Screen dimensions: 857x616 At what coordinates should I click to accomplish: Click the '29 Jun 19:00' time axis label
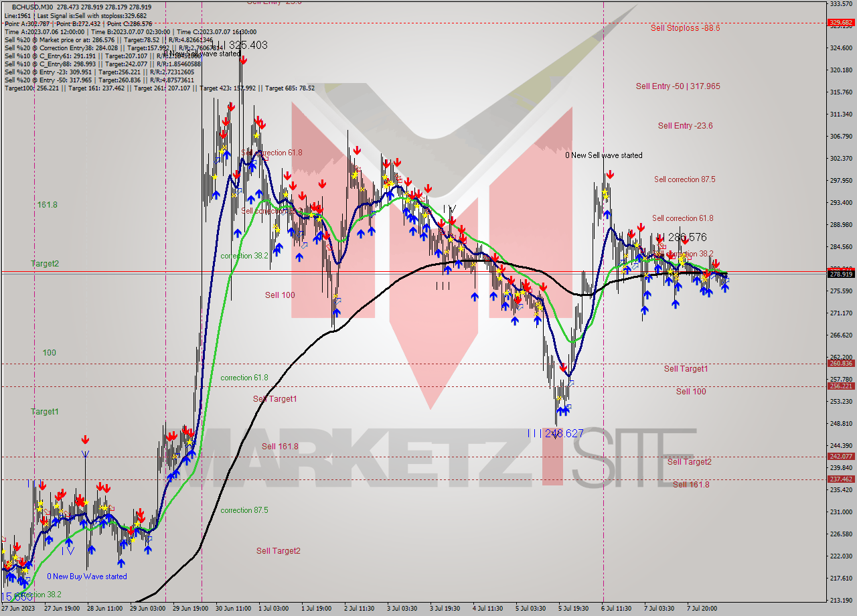point(191,609)
